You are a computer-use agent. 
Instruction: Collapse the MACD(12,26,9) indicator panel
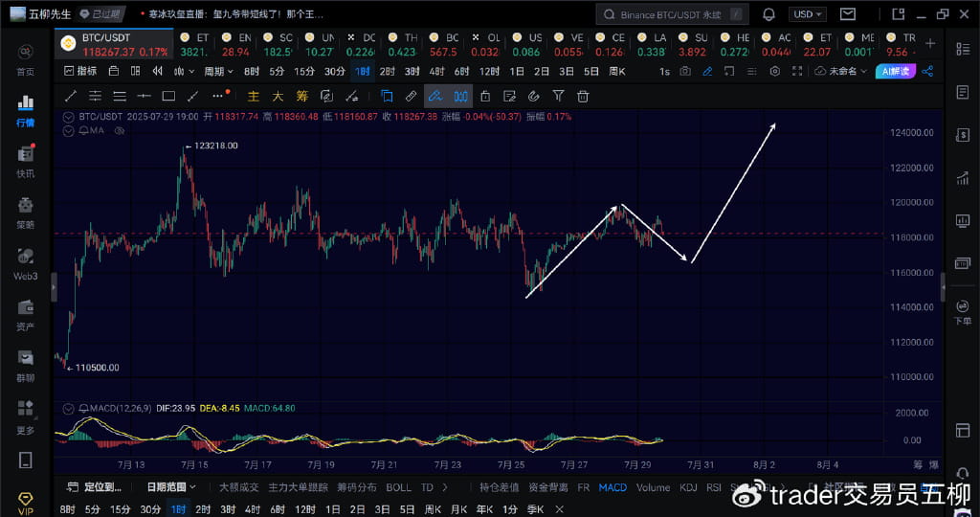(x=68, y=408)
